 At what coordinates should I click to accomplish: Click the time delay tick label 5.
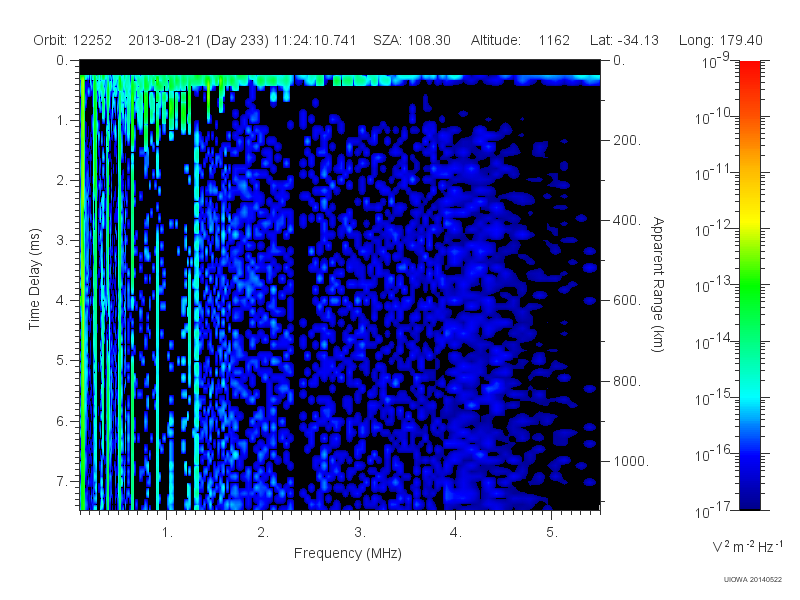pos(62,361)
